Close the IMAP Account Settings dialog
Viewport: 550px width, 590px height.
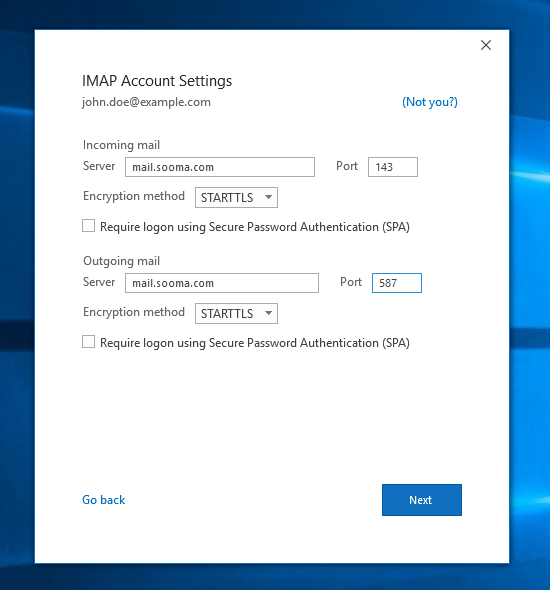[486, 45]
